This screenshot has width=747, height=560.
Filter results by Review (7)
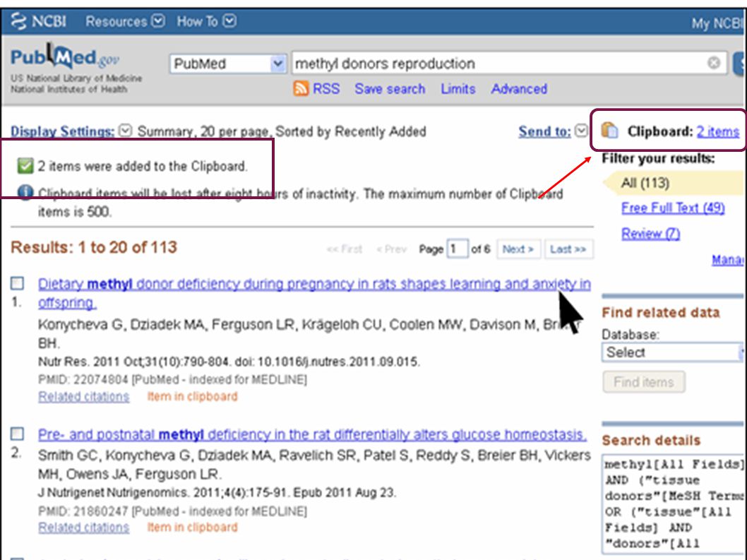[x=650, y=234]
